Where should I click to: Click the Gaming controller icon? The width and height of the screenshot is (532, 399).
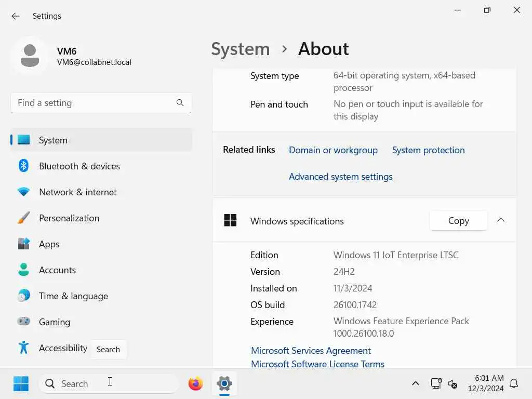[23, 322]
